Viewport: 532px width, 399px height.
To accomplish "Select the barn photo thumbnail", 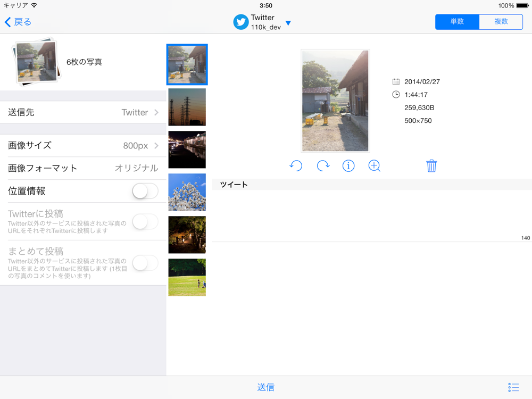I will point(187,64).
